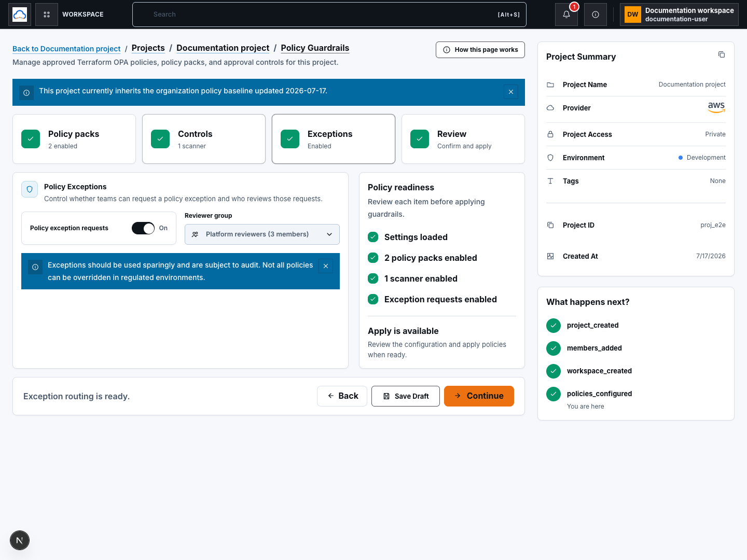Image resolution: width=747 pixels, height=560 pixels.
Task: Turn off the Policy exception requests switch
Action: click(x=143, y=228)
